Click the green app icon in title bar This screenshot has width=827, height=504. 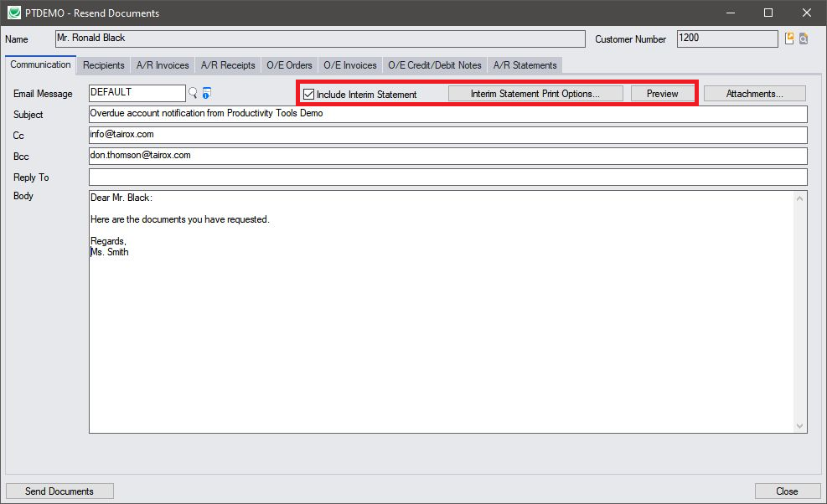point(13,13)
